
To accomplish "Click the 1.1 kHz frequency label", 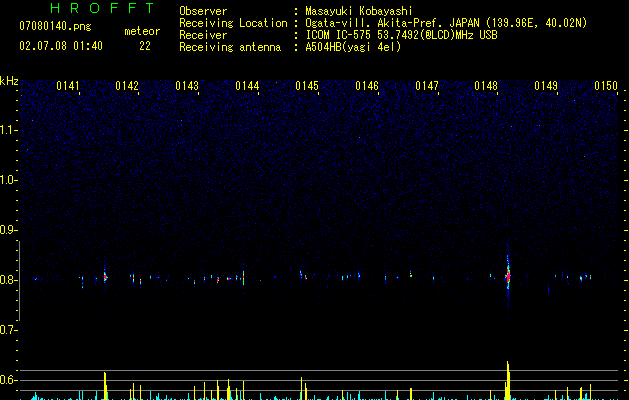I will 8,130.
